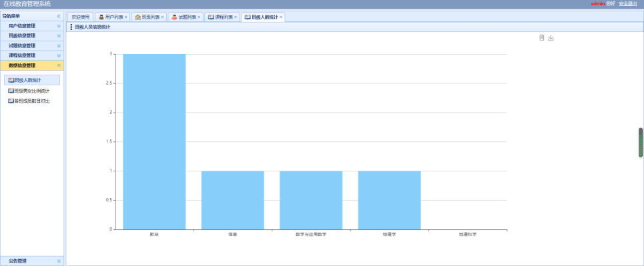Screen dimensions: 644x266
Task: Click the 数技 bar in the chart
Action: pos(154,141)
